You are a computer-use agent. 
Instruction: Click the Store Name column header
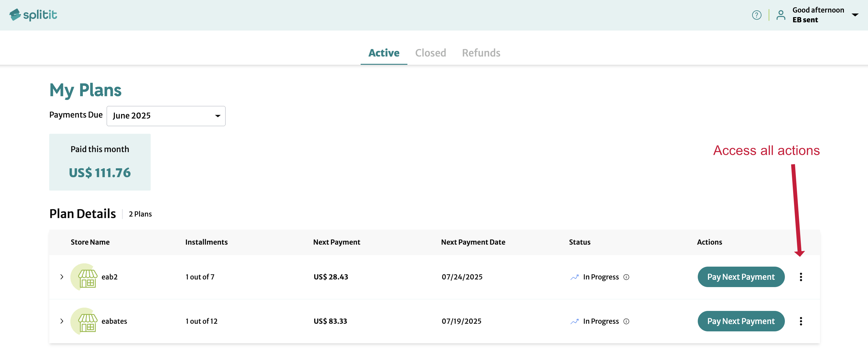click(x=90, y=242)
